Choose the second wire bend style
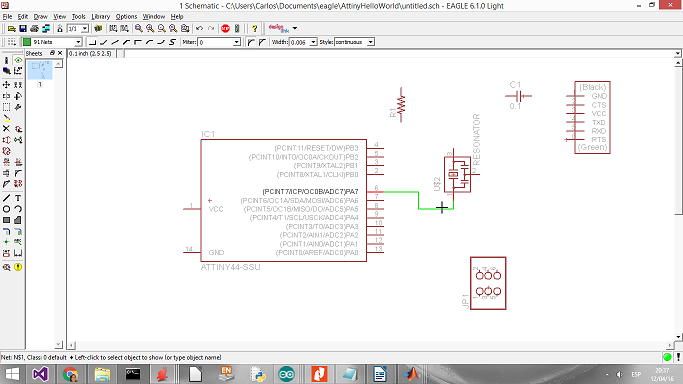The image size is (683, 384). coord(103,42)
